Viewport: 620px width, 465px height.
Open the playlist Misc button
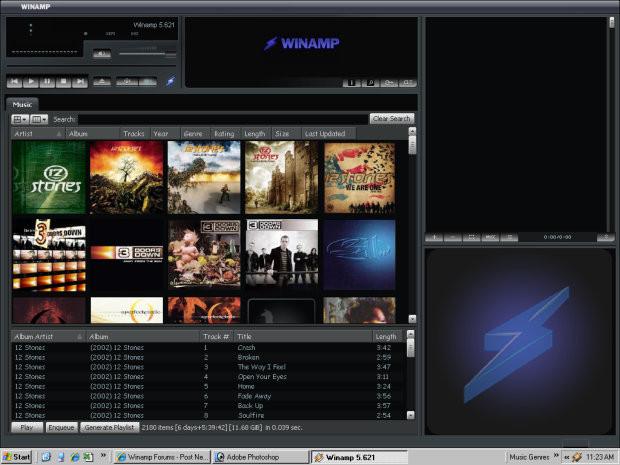coord(490,237)
